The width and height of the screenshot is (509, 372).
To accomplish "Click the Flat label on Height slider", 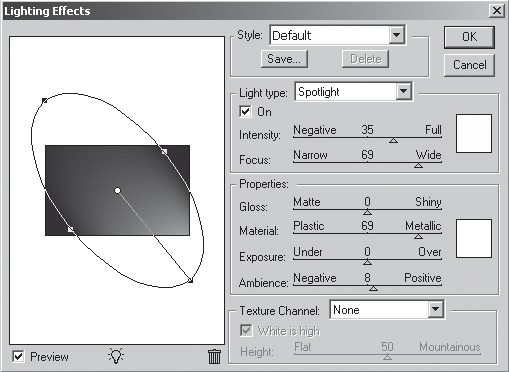I will click(x=303, y=347).
